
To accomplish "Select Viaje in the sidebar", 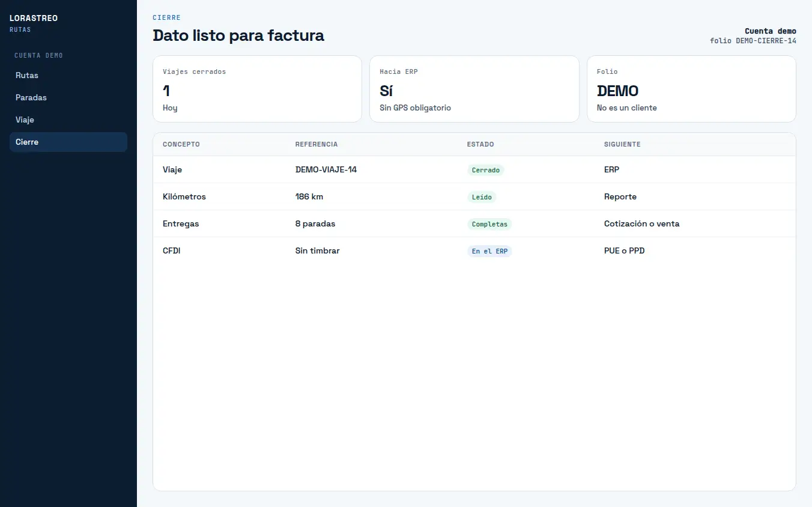I will point(68,120).
